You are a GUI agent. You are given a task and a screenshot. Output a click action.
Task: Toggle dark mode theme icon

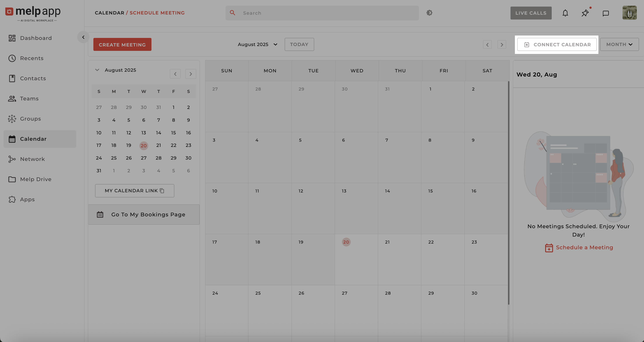[x=429, y=13]
